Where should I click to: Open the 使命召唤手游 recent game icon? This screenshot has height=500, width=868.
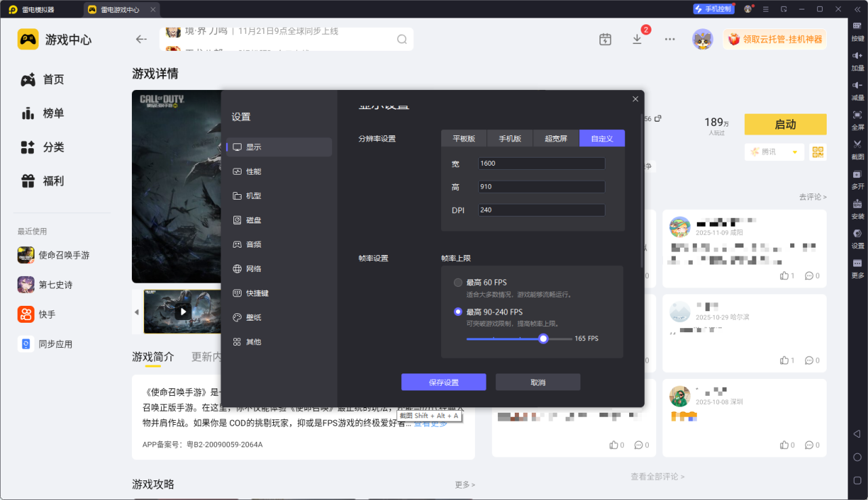point(26,255)
